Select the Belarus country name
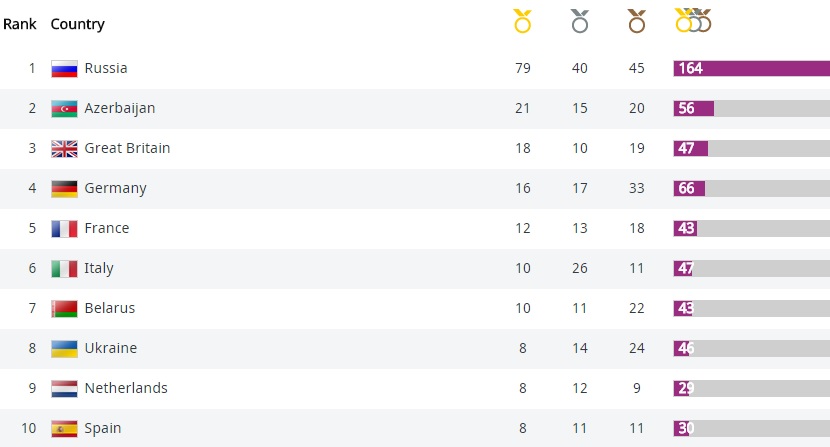This screenshot has height=447, width=830. (x=109, y=308)
